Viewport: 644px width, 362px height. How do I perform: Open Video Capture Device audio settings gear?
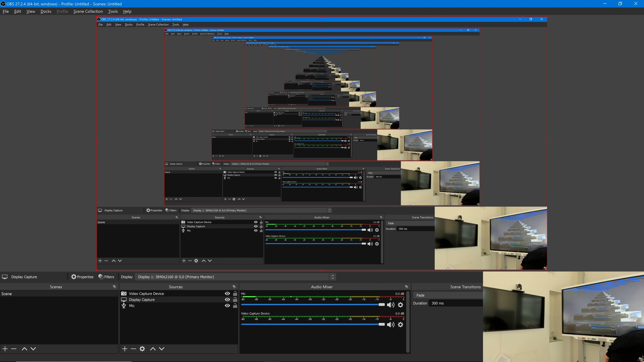point(400,324)
